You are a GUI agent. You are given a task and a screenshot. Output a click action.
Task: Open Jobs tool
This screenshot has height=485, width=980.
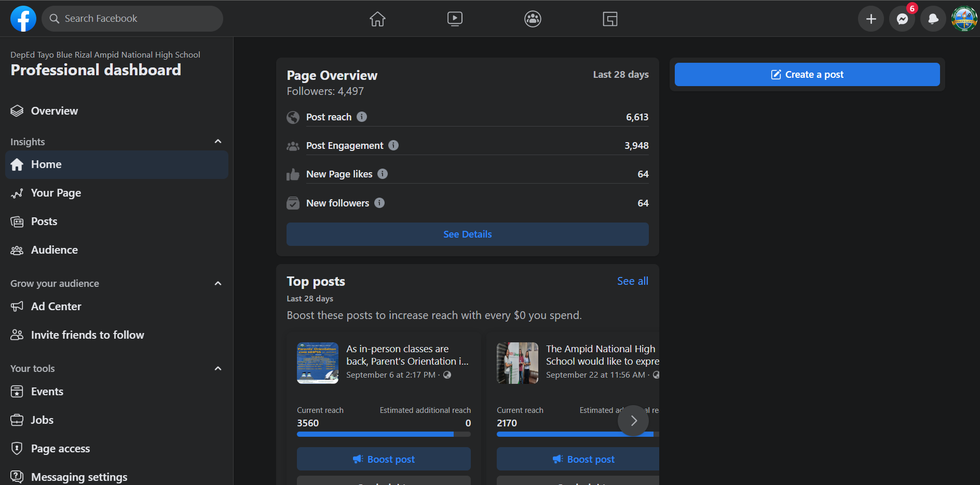(x=116, y=420)
